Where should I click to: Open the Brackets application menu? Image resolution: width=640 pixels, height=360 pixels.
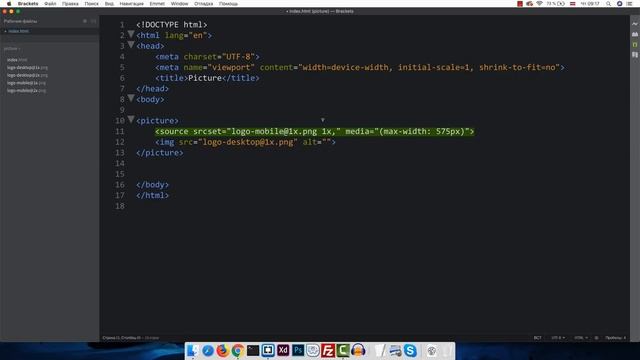pos(28,4)
